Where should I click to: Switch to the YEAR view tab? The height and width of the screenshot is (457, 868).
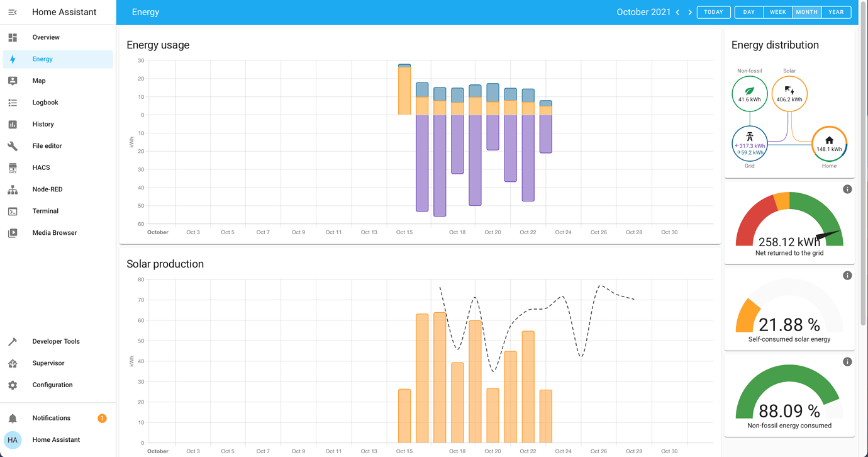point(836,12)
